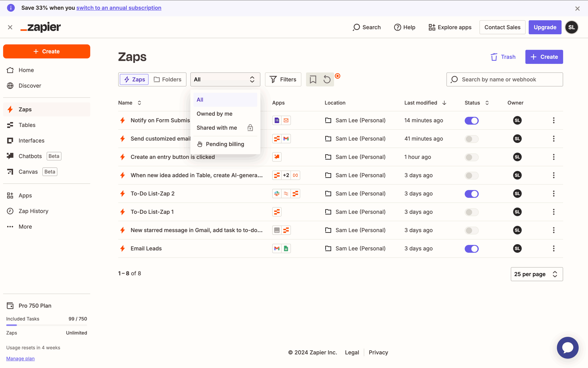The image size is (588, 368).
Task: Open the Email Leads zap name
Action: pos(146,248)
